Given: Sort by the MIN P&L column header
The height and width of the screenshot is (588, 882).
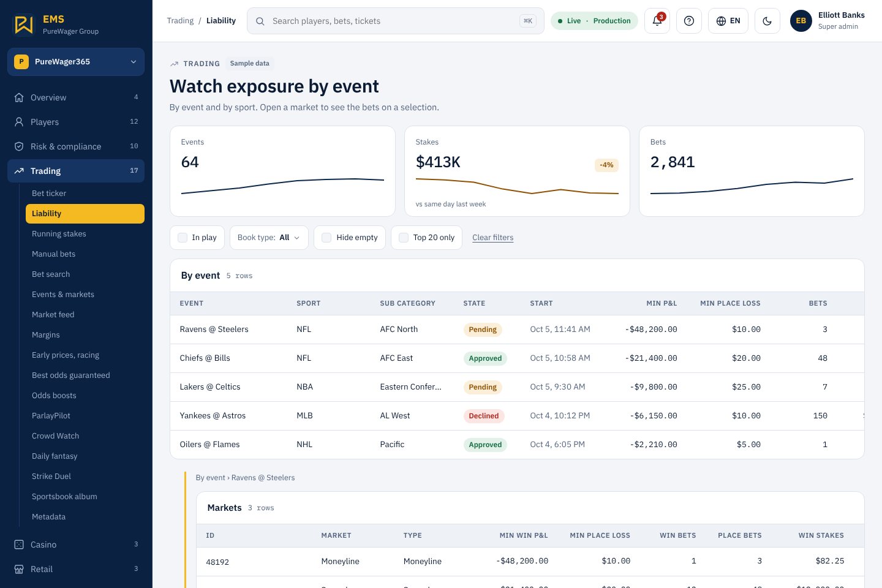Looking at the screenshot, I should pyautogui.click(x=661, y=303).
